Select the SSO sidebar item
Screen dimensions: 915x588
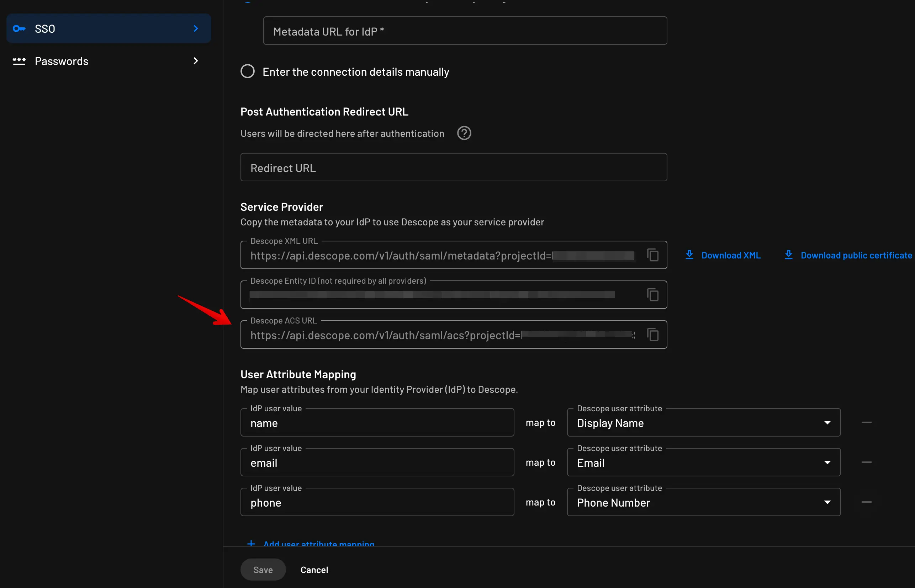(x=108, y=28)
